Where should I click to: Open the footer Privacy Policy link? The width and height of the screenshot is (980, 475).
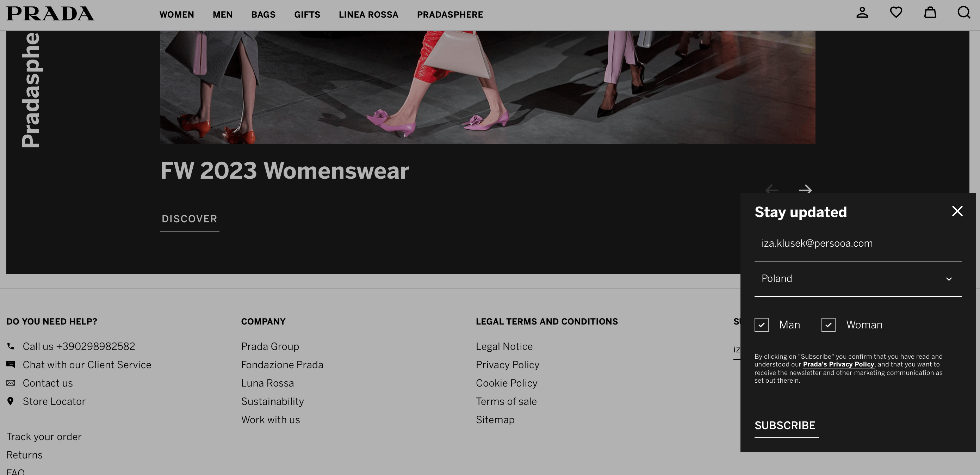[x=508, y=364]
